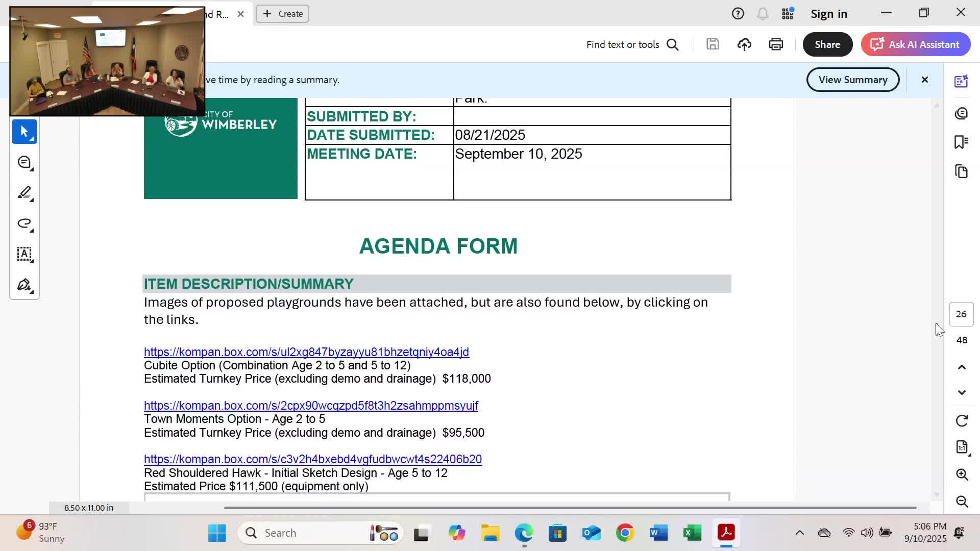
Task: Click the page number 26 field
Action: click(961, 314)
